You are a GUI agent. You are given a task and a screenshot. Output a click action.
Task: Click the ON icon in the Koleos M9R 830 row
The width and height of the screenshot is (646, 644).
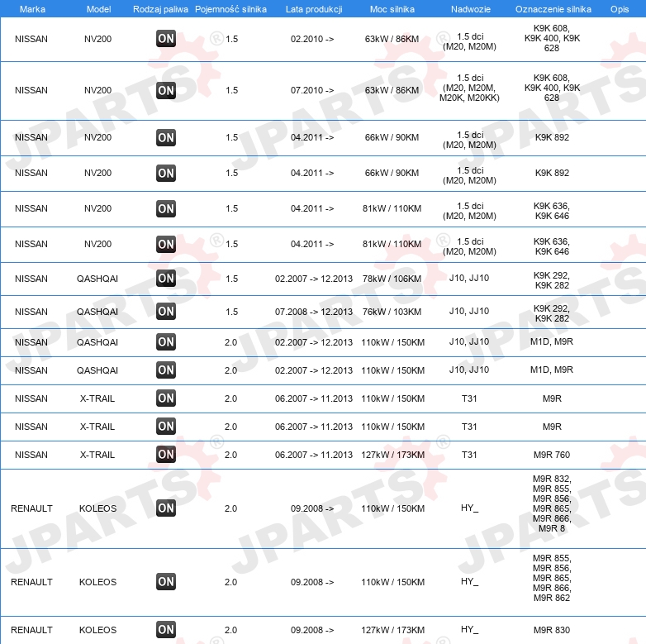[x=166, y=630]
